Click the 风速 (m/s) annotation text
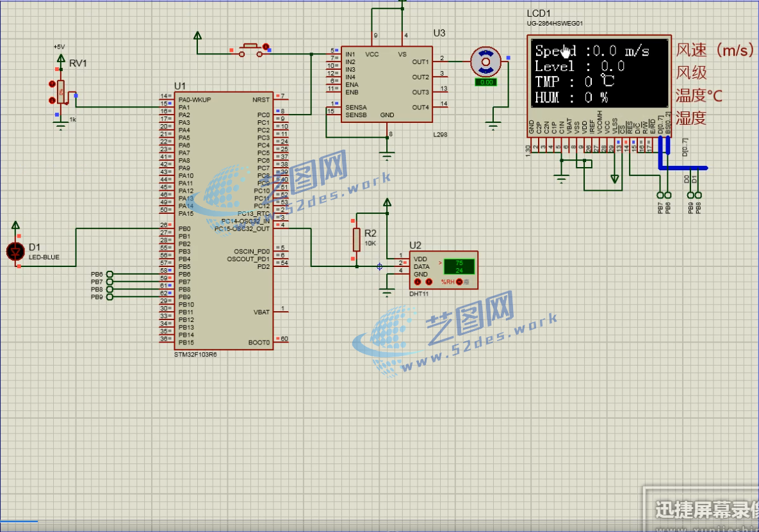The height and width of the screenshot is (532, 759). (x=715, y=50)
